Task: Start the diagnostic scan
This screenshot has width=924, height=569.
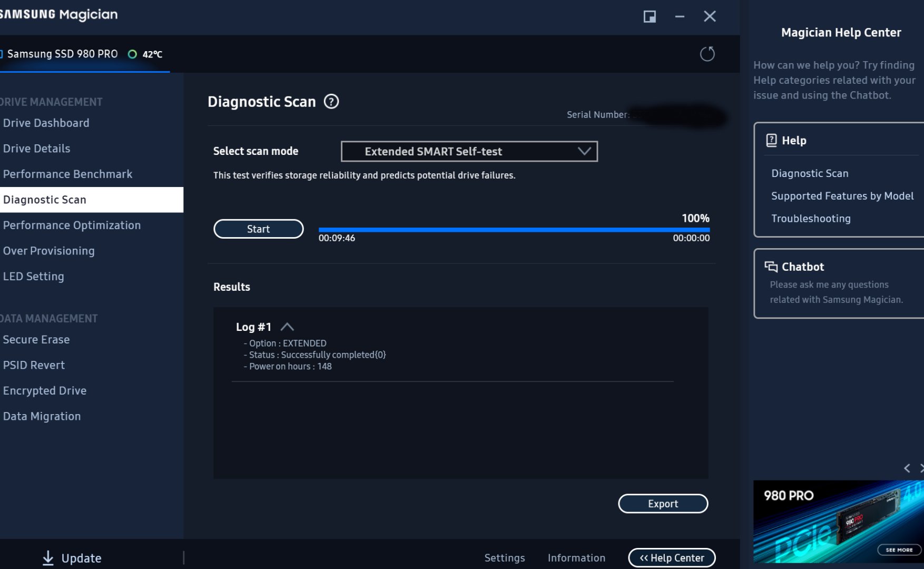Action: (x=259, y=229)
